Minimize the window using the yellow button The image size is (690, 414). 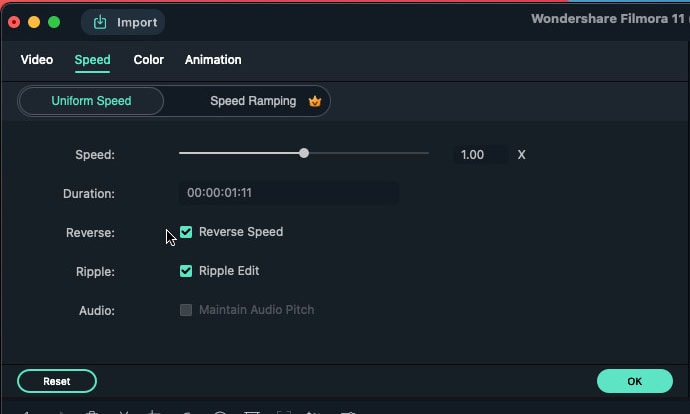point(34,22)
